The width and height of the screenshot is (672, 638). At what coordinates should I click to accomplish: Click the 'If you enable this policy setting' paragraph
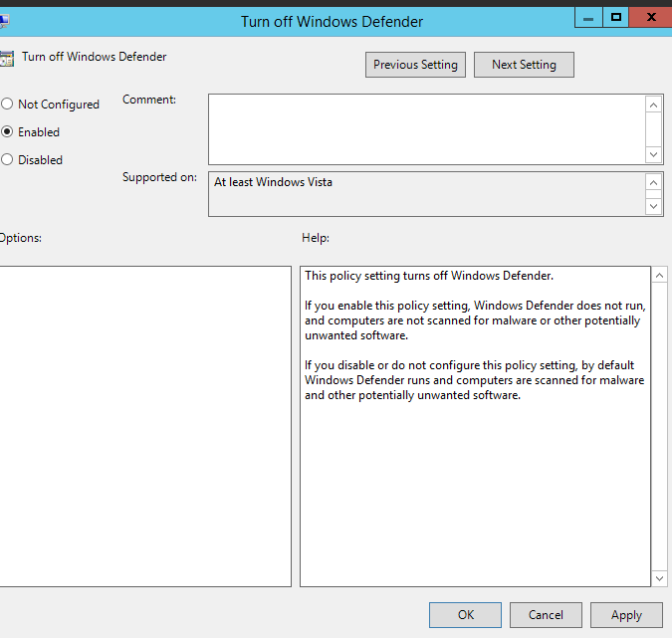coord(475,320)
